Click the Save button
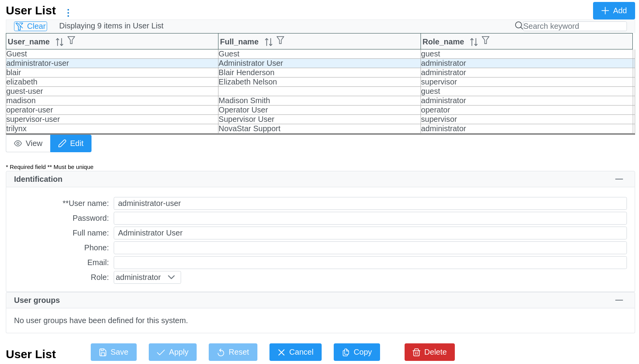This screenshot has height=364, width=639. coord(114,352)
